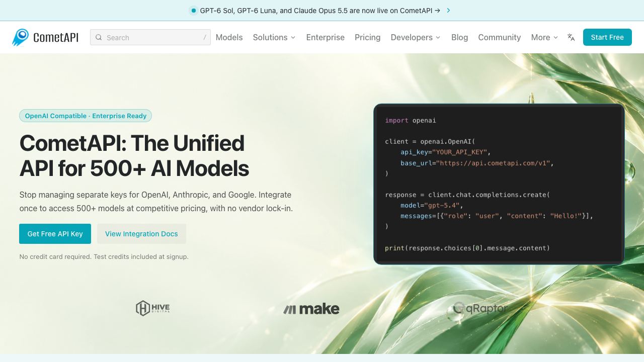
Task: Expand the Solutions dropdown menu
Action: (x=274, y=37)
